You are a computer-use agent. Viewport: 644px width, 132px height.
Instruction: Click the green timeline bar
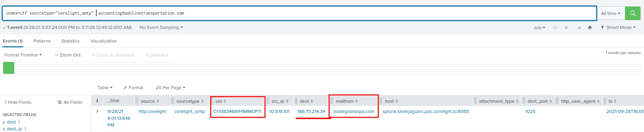pos(8,68)
